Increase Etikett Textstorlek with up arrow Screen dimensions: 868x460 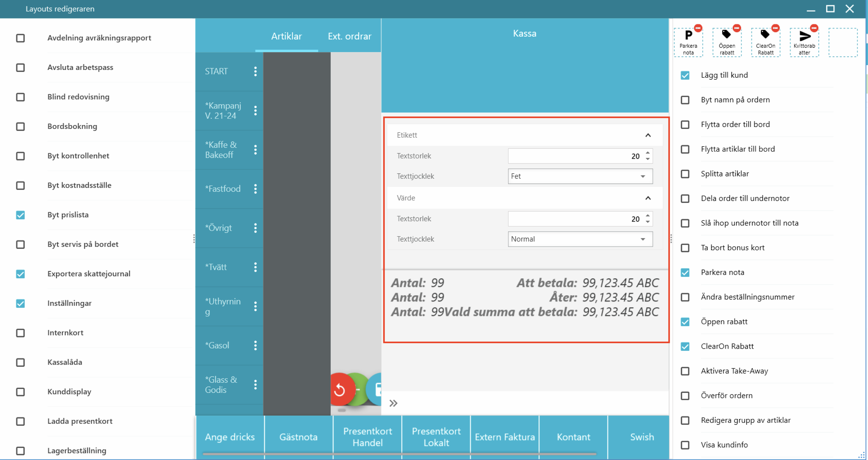[x=648, y=153]
